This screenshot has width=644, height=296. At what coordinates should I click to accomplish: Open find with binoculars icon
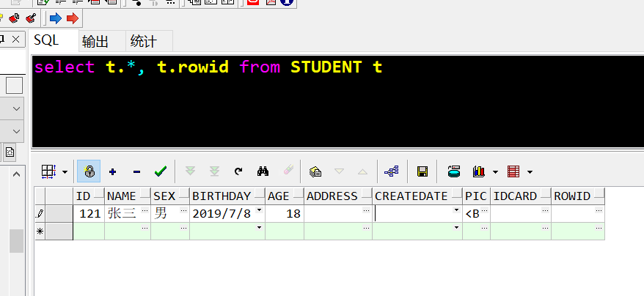click(x=263, y=171)
